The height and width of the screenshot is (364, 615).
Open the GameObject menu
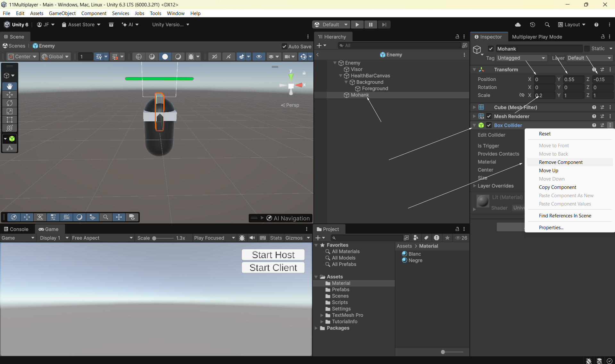pyautogui.click(x=62, y=13)
